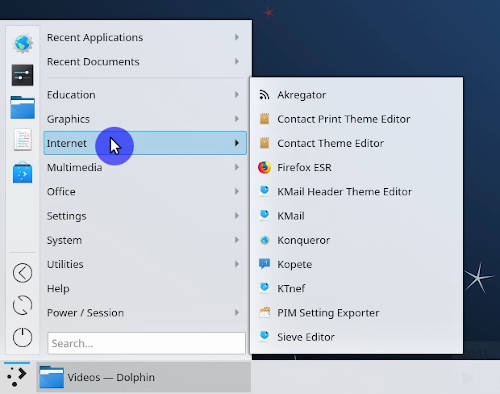The height and width of the screenshot is (394, 500).
Task: Click the Sieve Editor icon
Action: coord(264,336)
